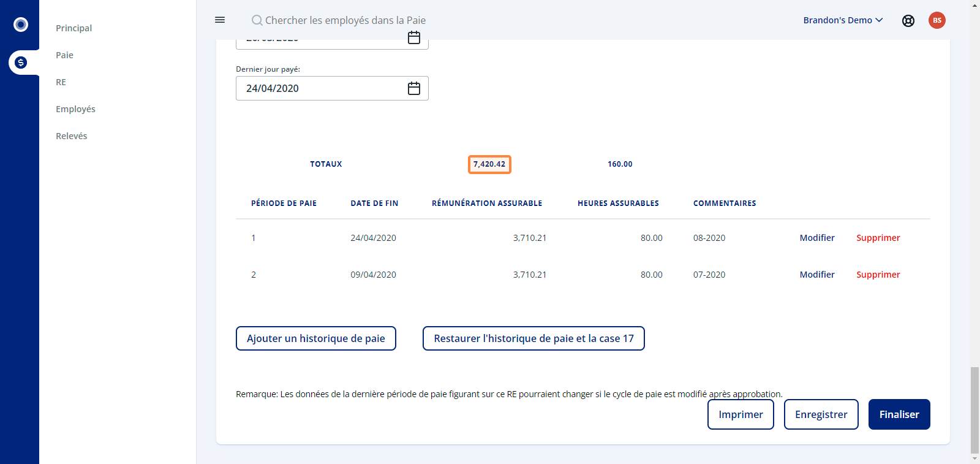Select the RE menu item

61,82
